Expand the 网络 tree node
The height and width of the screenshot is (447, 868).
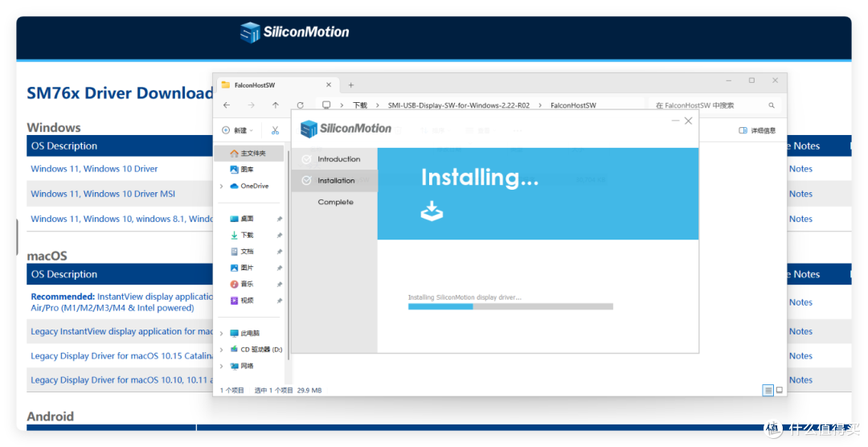coord(222,366)
